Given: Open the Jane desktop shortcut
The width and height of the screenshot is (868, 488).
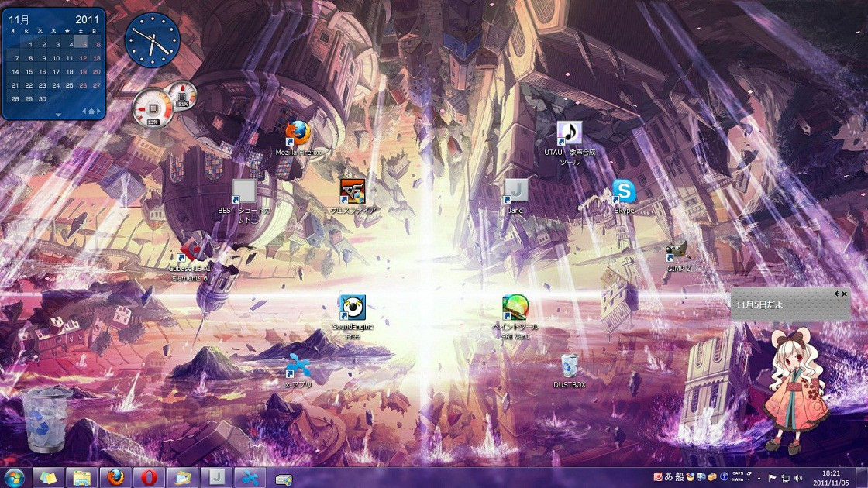Looking at the screenshot, I should (516, 197).
